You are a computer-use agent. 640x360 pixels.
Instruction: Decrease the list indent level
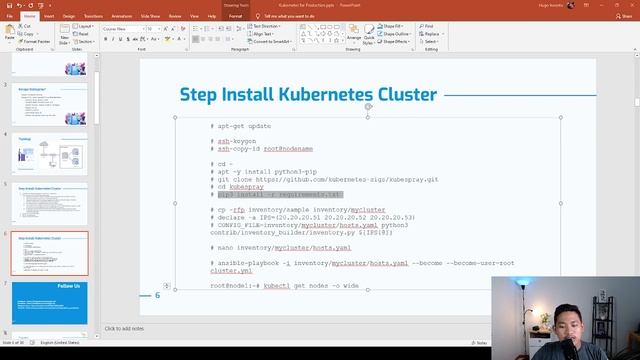(x=221, y=29)
